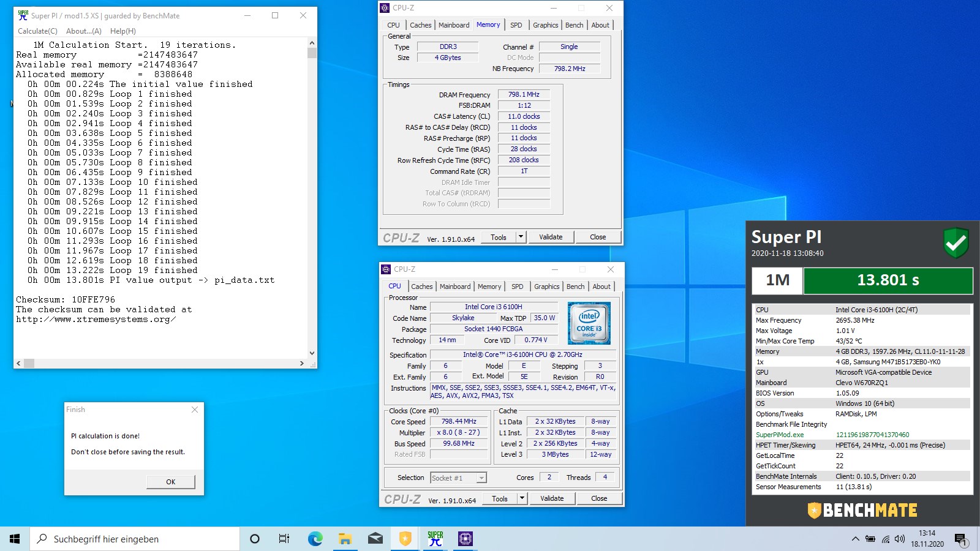Click the battery tray icon
980x551 pixels.
(870, 539)
